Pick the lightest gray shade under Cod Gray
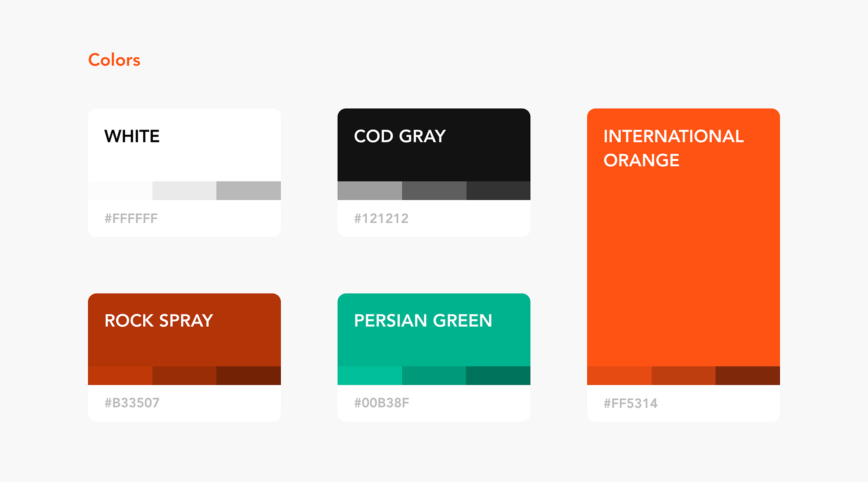The image size is (868, 482). (x=369, y=191)
